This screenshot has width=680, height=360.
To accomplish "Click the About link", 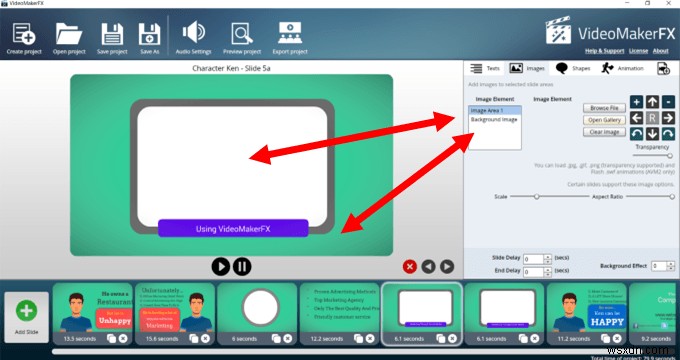I will pyautogui.click(x=660, y=51).
